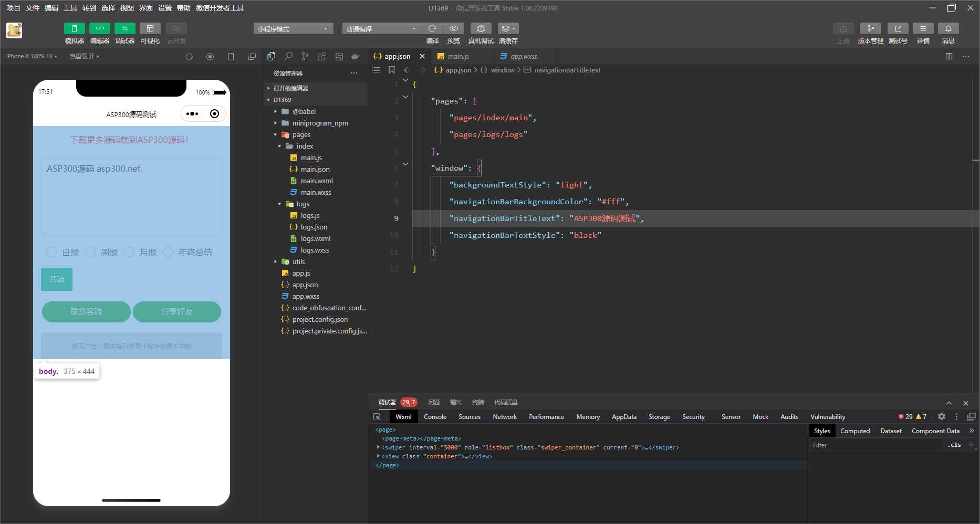Open the visualization (可视化) tool
This screenshot has height=524, width=980.
tap(150, 28)
